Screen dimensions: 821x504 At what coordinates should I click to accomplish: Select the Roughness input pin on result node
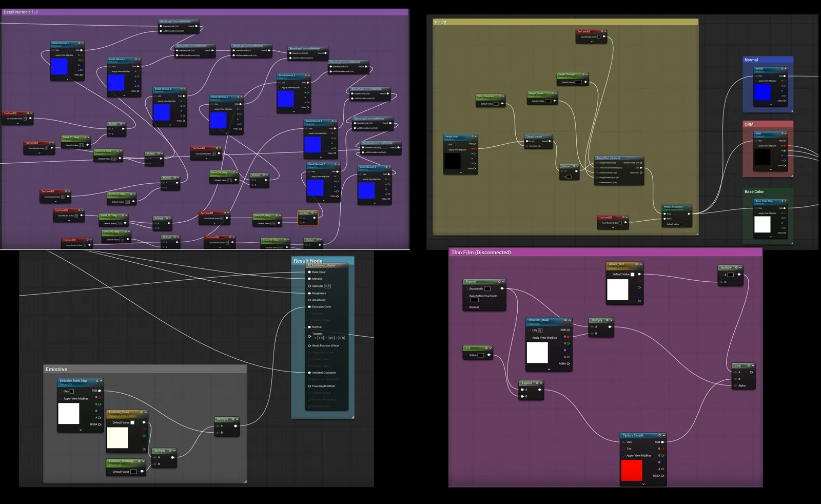click(309, 293)
